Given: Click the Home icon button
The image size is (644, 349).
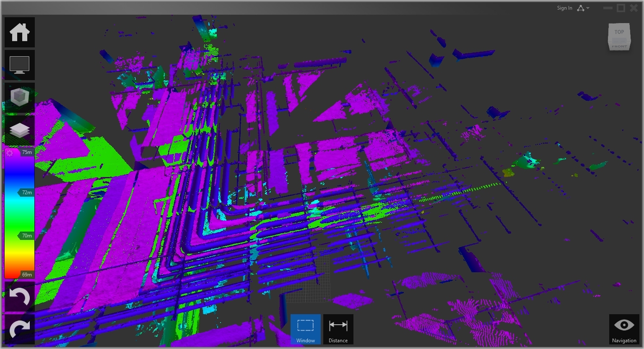Looking at the screenshot, I should pos(20,32).
